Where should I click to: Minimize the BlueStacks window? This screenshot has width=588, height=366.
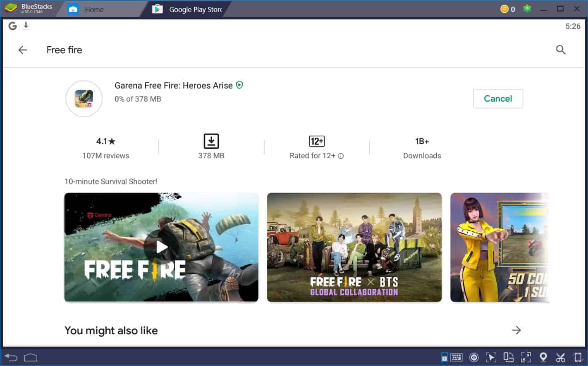[544, 9]
